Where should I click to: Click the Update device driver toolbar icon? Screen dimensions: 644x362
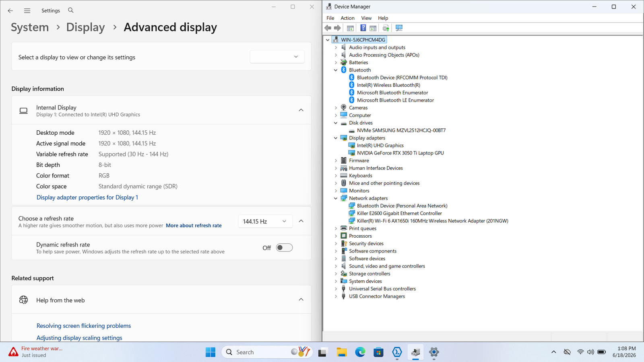pos(386,28)
